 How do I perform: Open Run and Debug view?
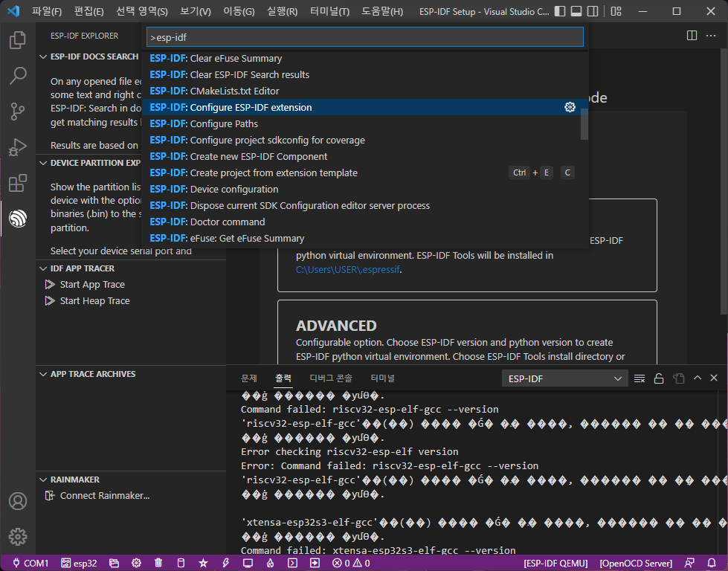coord(18,147)
